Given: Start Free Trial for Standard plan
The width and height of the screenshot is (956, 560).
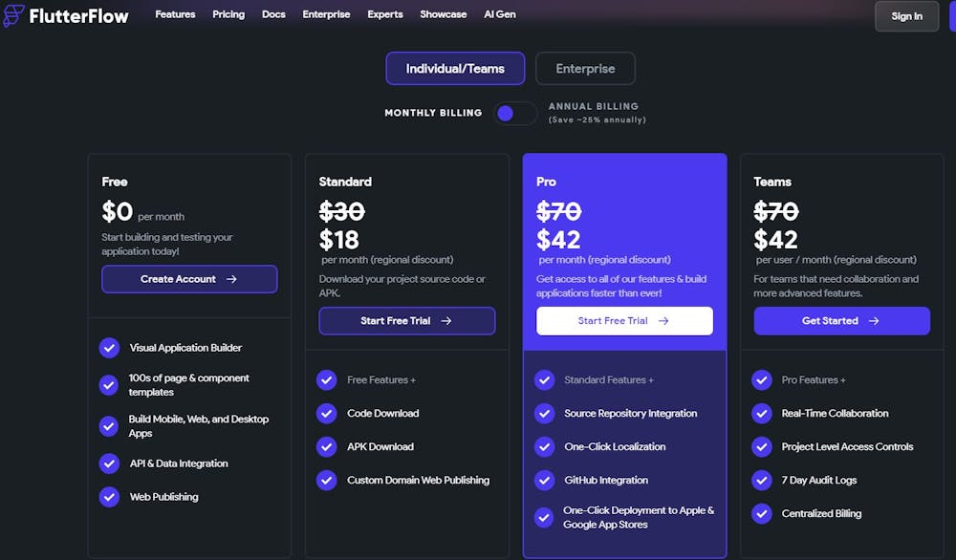Looking at the screenshot, I should point(406,321).
